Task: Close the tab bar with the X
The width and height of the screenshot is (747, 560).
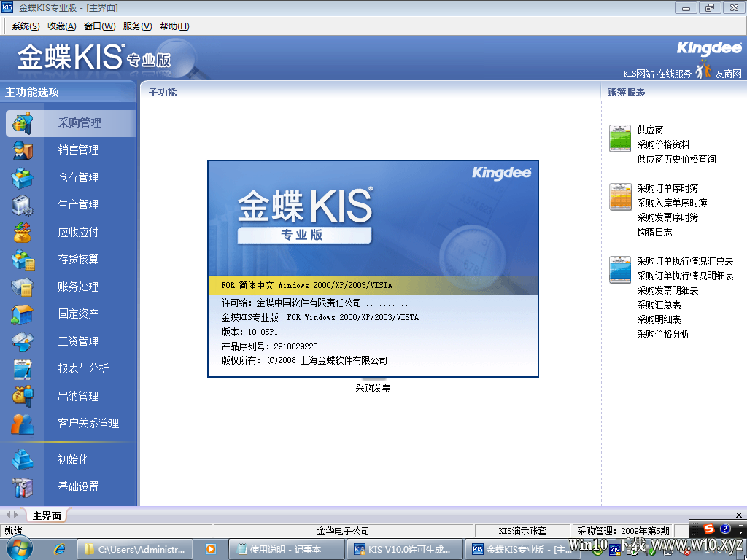Action: click(739, 515)
